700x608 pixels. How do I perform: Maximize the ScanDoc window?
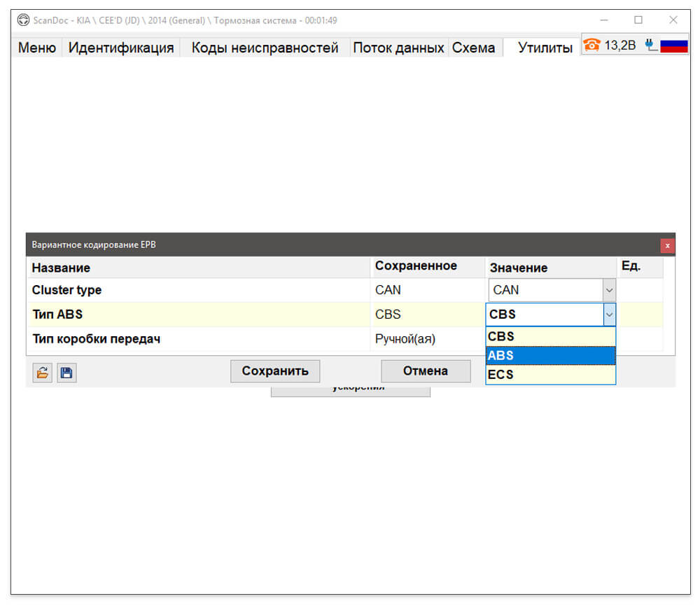point(638,20)
